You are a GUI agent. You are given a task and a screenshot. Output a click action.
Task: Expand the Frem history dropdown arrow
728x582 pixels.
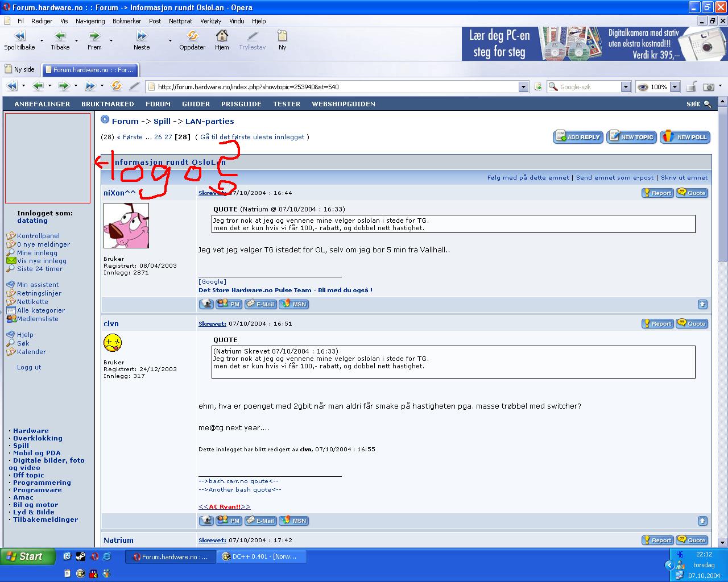pos(111,40)
